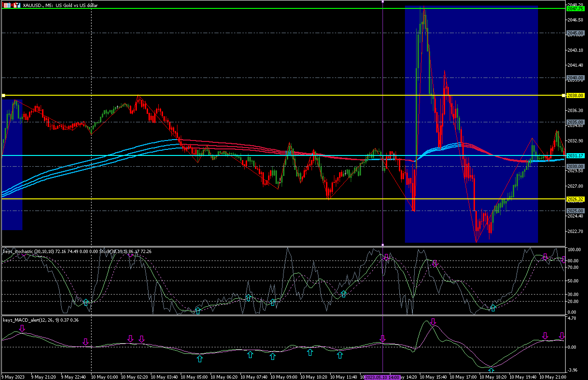Click the green 2047.75 price label
The height and width of the screenshot is (380, 588).
pyautogui.click(x=575, y=9)
